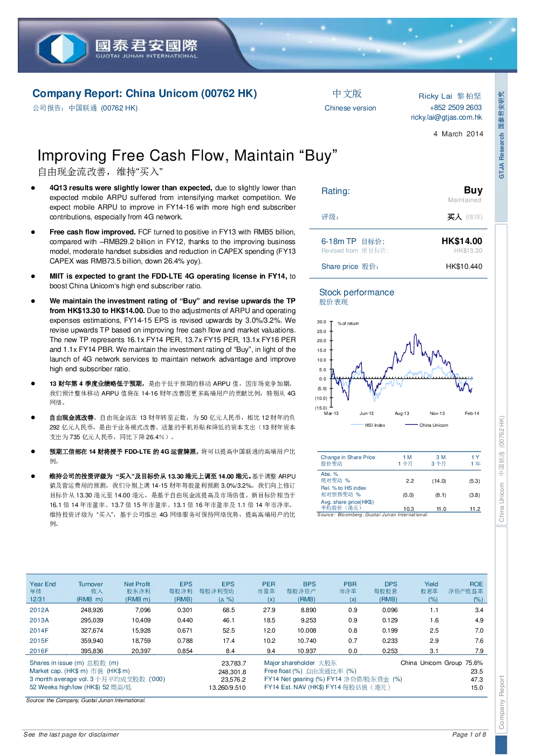
Task: Click the '2013A' year row label
Action: click(x=39, y=620)
